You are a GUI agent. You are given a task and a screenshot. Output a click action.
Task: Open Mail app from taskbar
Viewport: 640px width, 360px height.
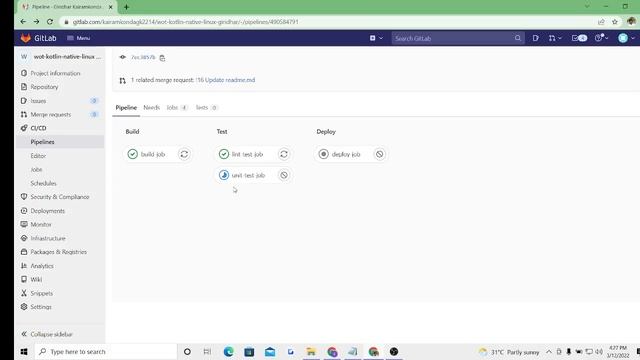pos(270,351)
